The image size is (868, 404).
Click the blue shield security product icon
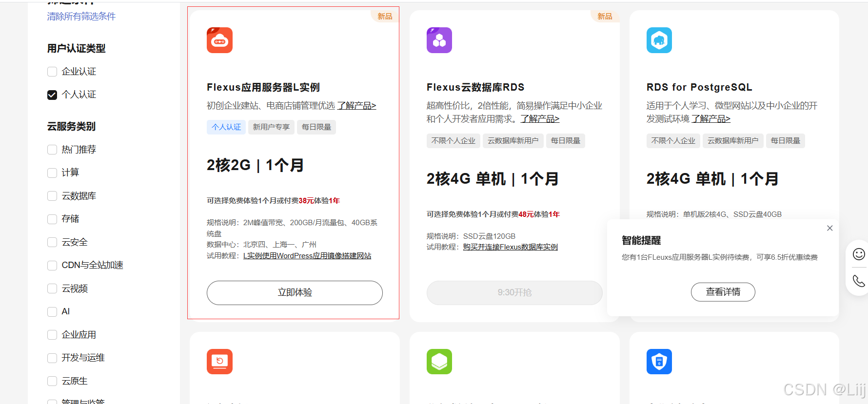coord(659,362)
